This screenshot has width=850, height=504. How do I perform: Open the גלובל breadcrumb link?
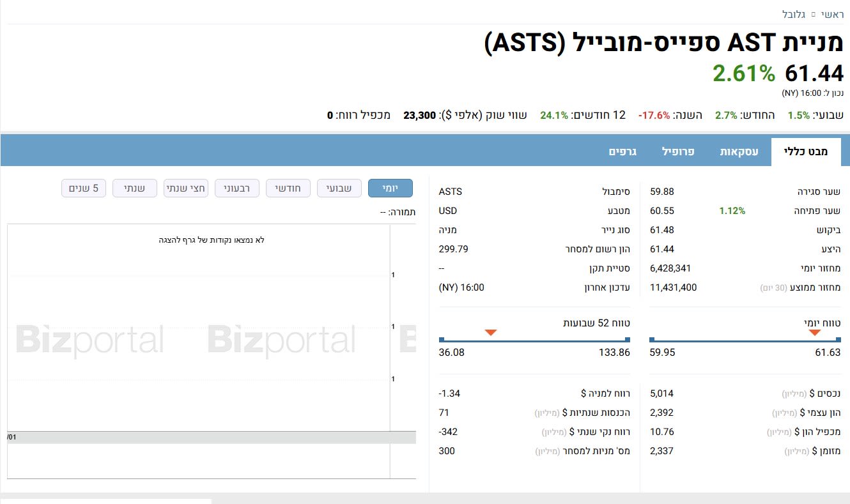[x=794, y=14]
